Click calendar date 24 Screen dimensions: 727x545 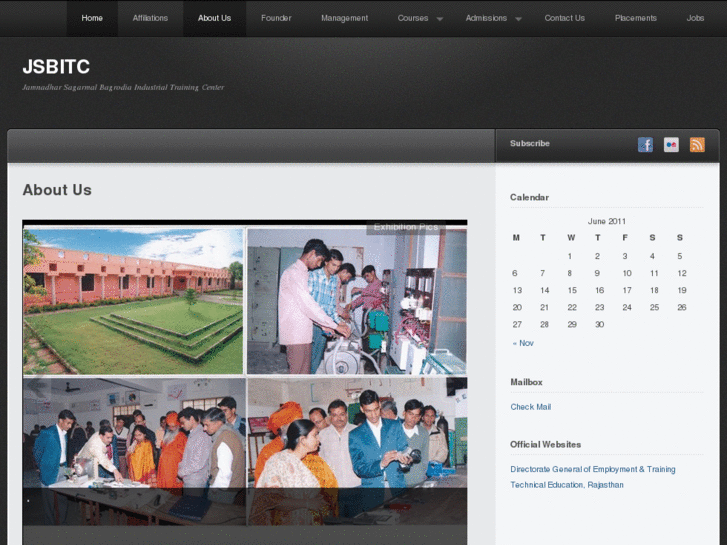[627, 308]
